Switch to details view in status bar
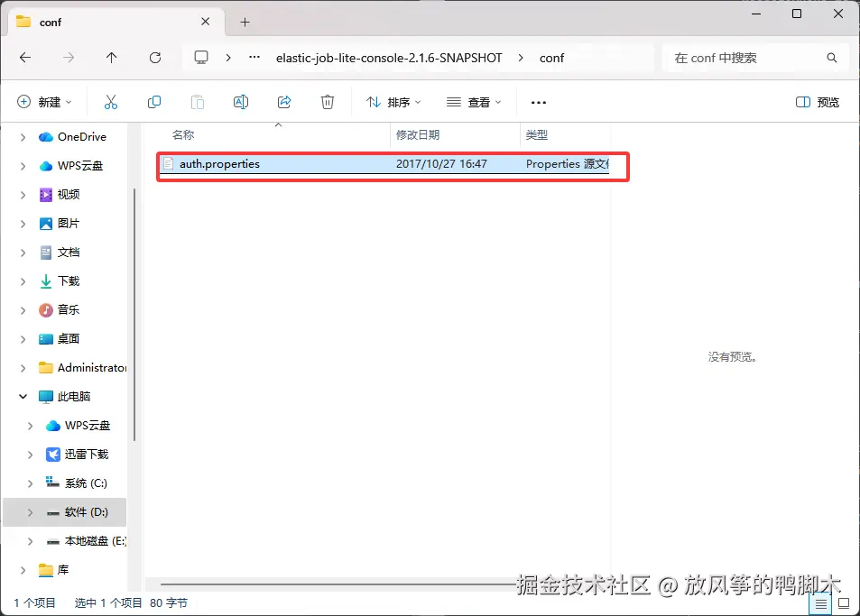Image resolution: width=860 pixels, height=616 pixels. [x=820, y=604]
